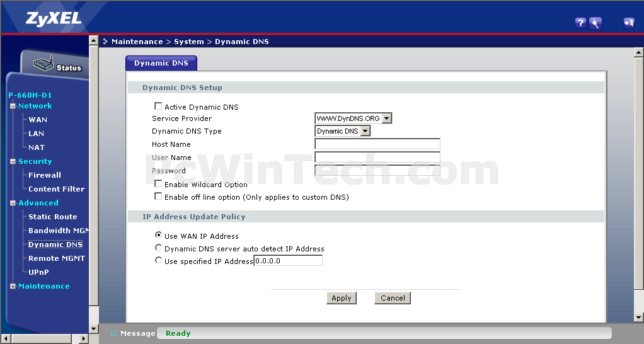
Task: Open Bandwidth MGMT page
Action: [x=59, y=231]
